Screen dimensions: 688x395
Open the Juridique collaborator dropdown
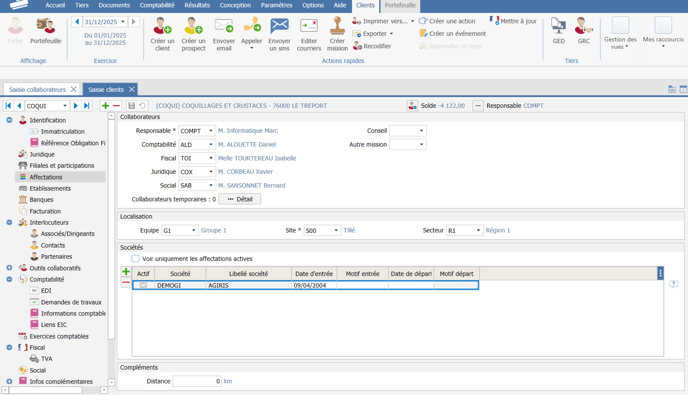211,172
